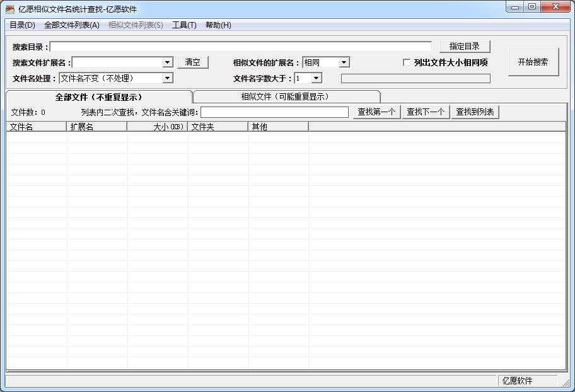Click the app icon in title bar

[10, 9]
